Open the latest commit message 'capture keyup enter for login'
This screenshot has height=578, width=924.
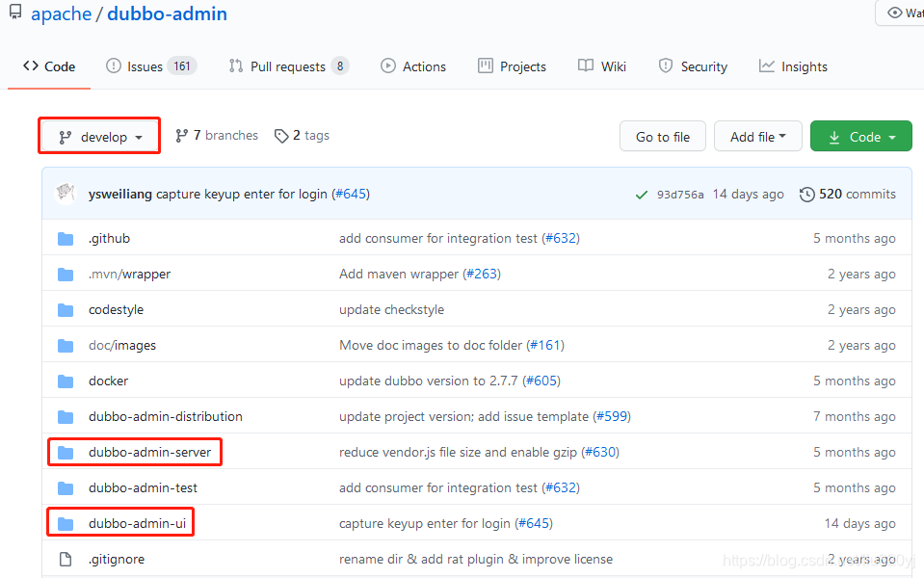click(x=241, y=194)
